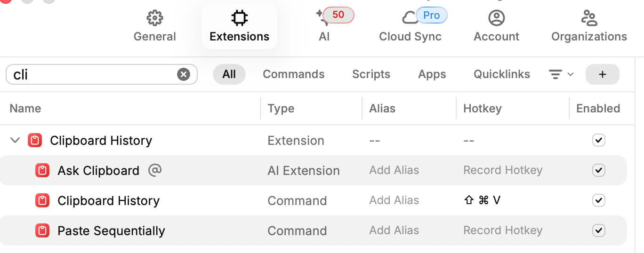This screenshot has width=644, height=253.
Task: Click the Paste Sequentially clipboard icon
Action: (x=42, y=231)
